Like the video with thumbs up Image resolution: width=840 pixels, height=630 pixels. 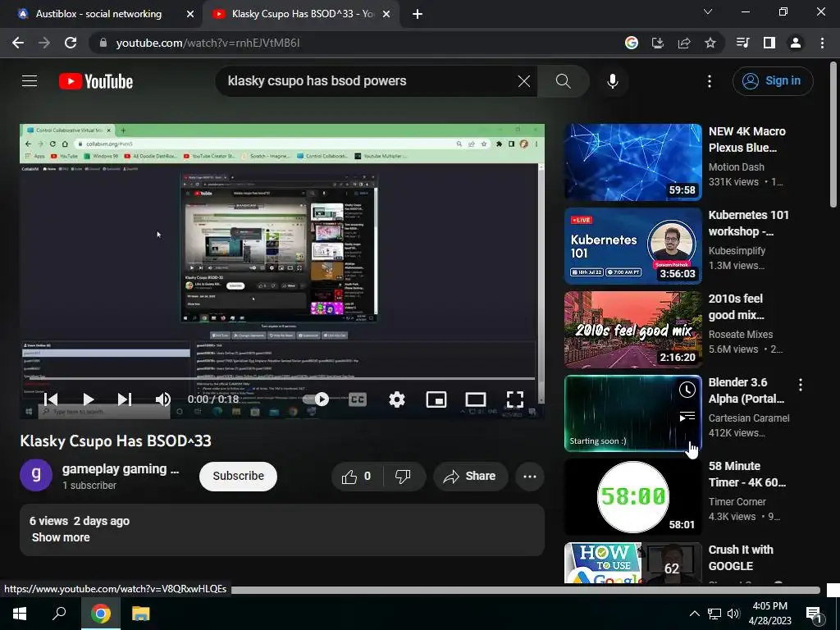[358, 477]
